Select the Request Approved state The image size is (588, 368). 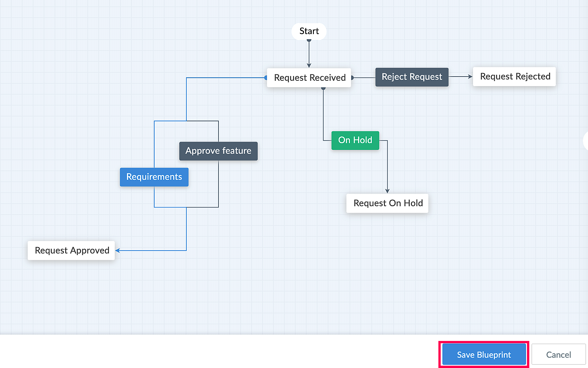tap(71, 251)
